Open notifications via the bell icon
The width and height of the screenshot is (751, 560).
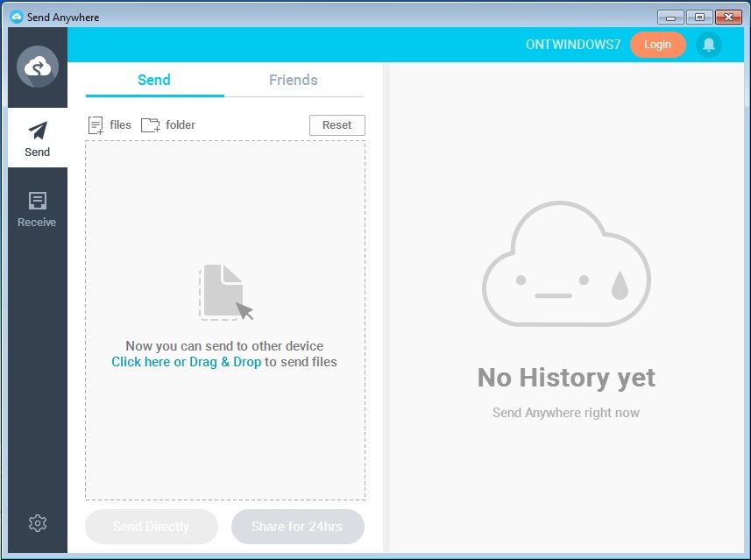(x=709, y=44)
